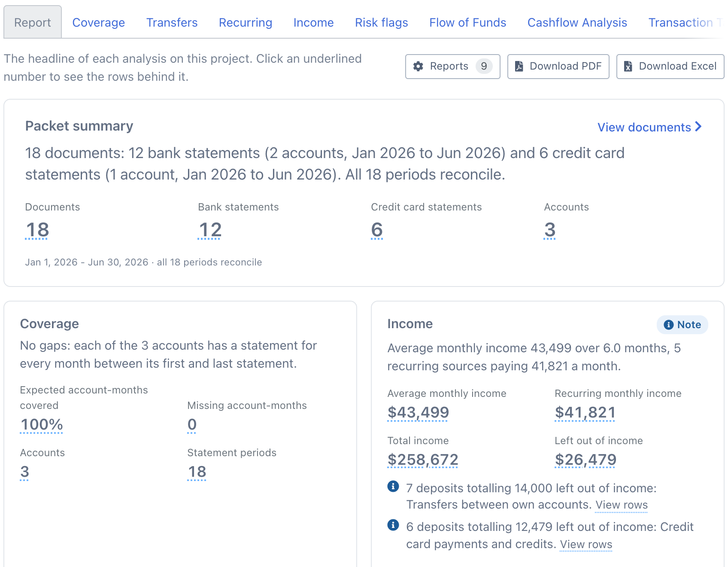The width and height of the screenshot is (728, 567).
Task: Open the Report tab
Action: point(33,22)
